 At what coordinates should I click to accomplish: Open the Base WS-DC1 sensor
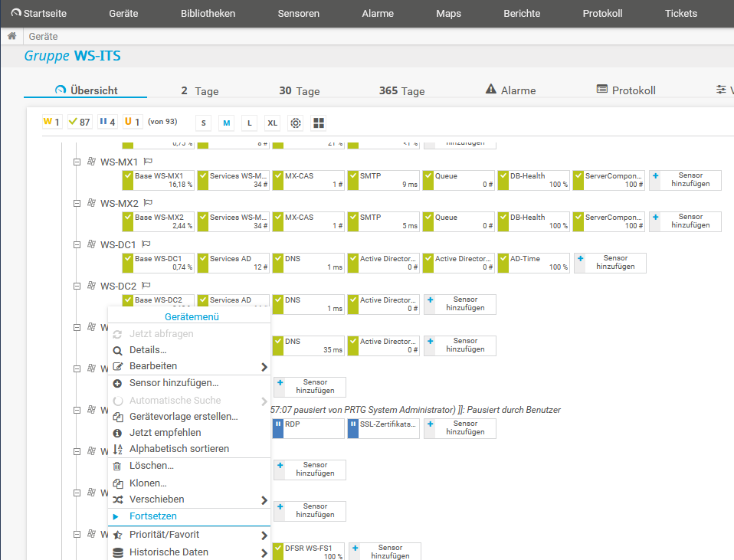pyautogui.click(x=158, y=263)
